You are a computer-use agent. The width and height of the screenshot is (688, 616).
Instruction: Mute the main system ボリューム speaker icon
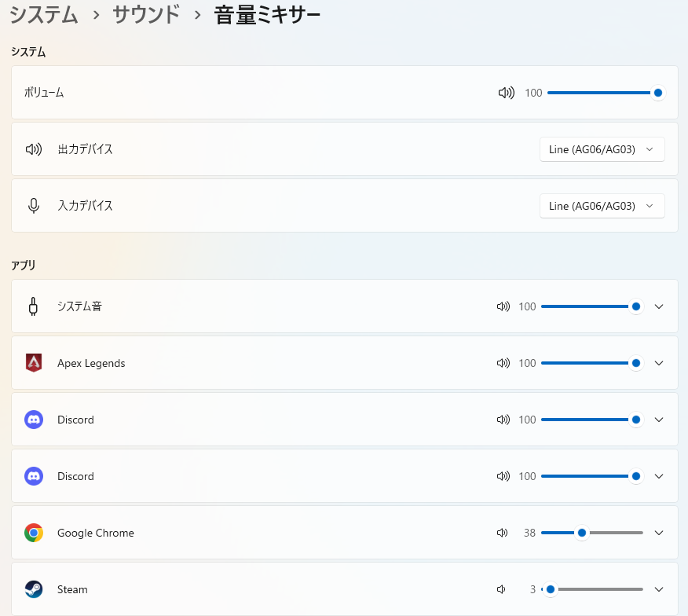click(506, 93)
